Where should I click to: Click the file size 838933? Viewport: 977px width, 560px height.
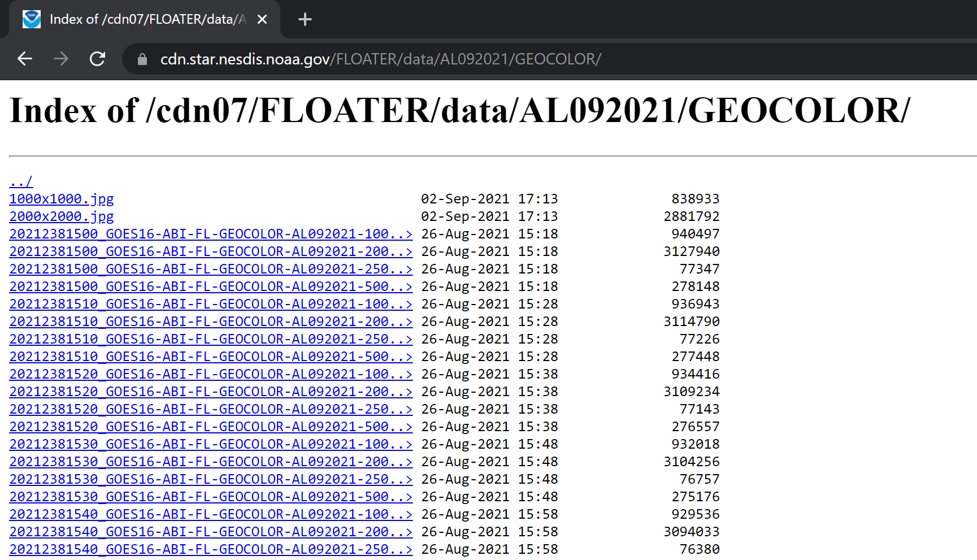point(696,199)
